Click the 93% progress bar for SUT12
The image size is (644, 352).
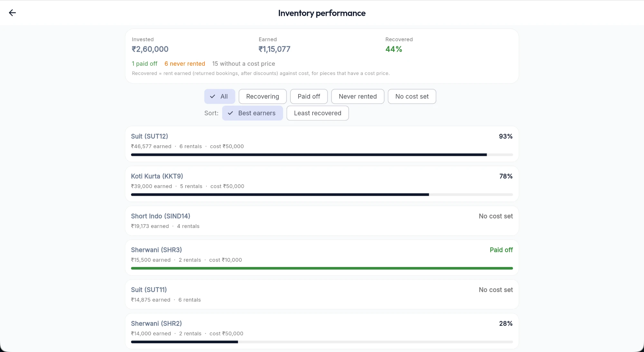pyautogui.click(x=322, y=155)
